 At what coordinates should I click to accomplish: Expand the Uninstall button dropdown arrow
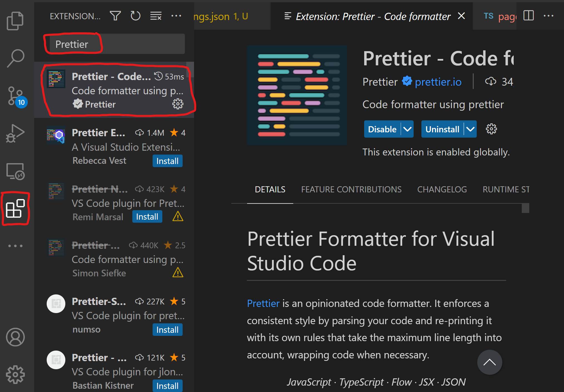(470, 129)
